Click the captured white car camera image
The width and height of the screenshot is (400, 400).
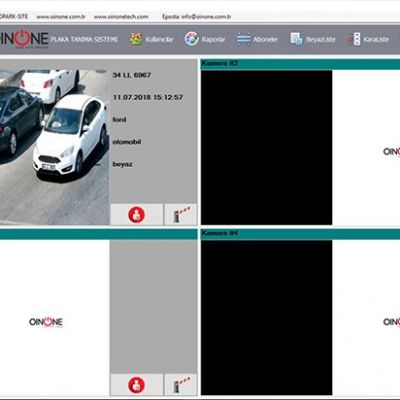coord(54,147)
